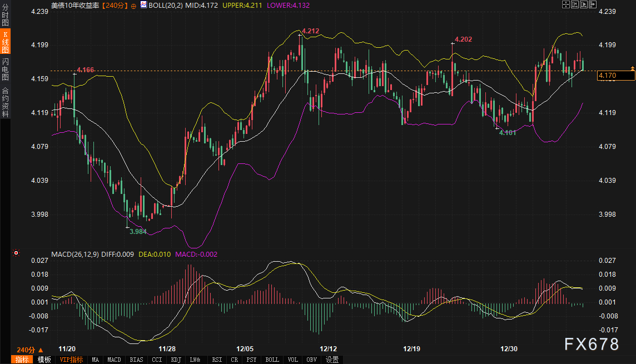
Task: Click the 4.170 current price tag
Action: tap(609, 76)
